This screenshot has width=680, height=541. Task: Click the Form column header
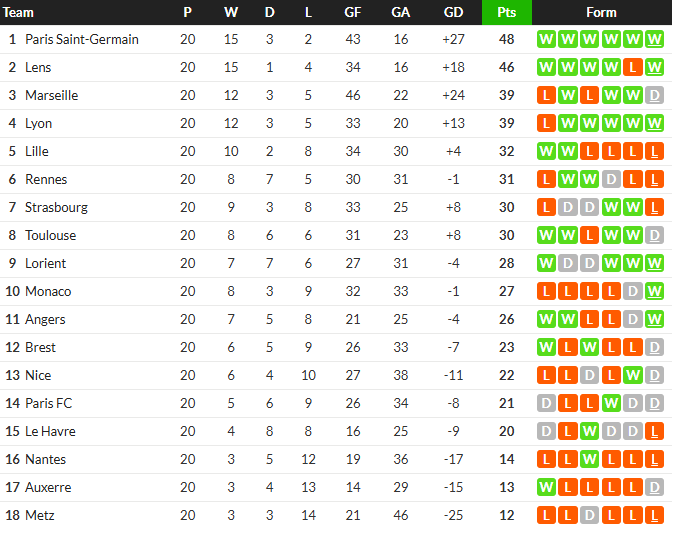(x=601, y=12)
